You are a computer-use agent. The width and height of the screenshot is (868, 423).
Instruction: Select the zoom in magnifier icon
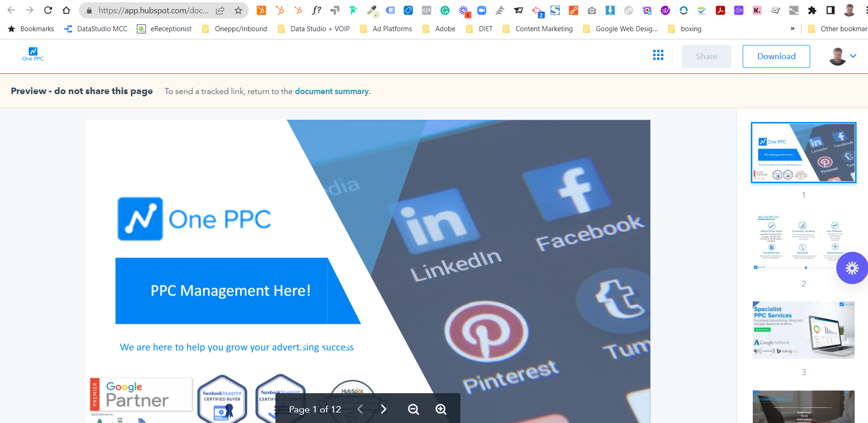tap(441, 409)
